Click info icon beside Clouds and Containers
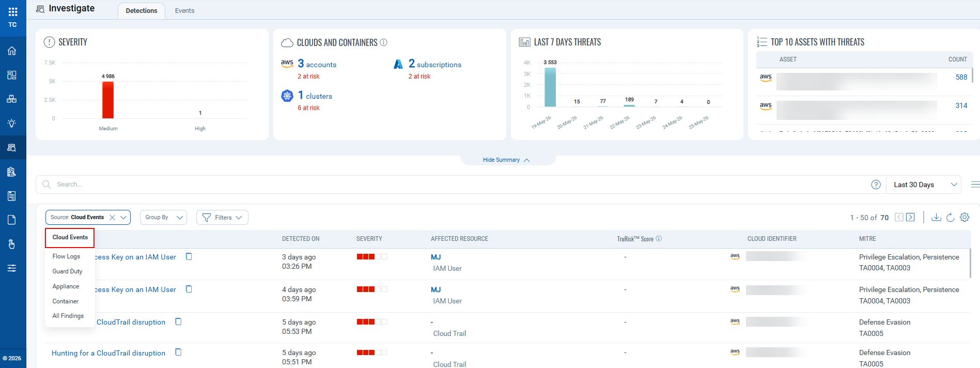 383,42
